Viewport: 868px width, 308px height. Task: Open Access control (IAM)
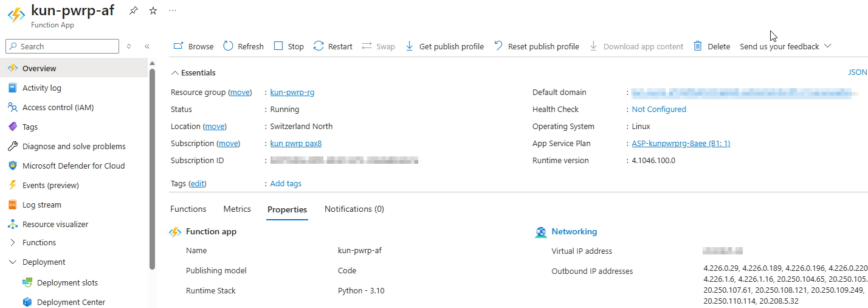(58, 107)
